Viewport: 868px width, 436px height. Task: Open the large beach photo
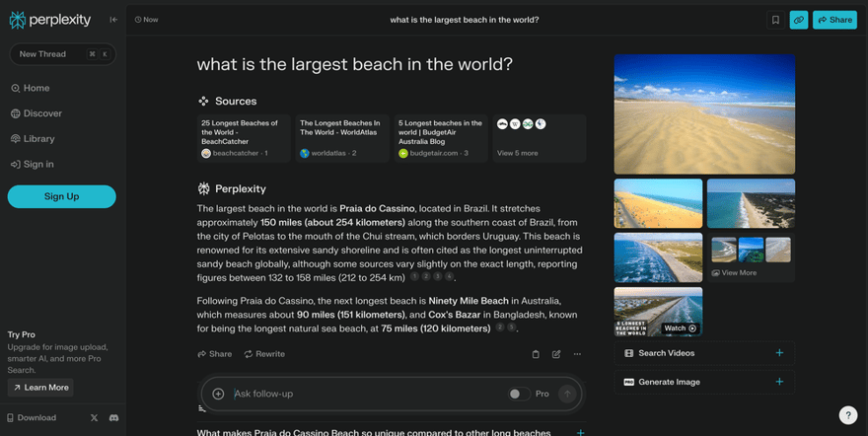point(704,114)
